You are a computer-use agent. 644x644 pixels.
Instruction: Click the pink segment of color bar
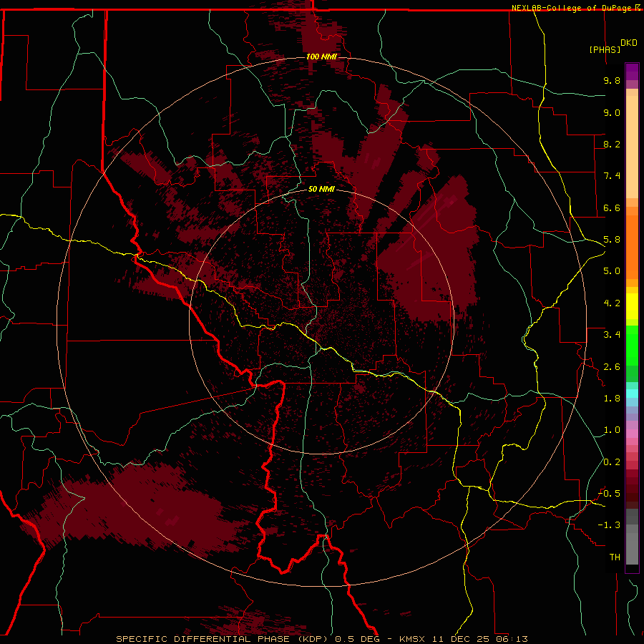click(x=632, y=434)
